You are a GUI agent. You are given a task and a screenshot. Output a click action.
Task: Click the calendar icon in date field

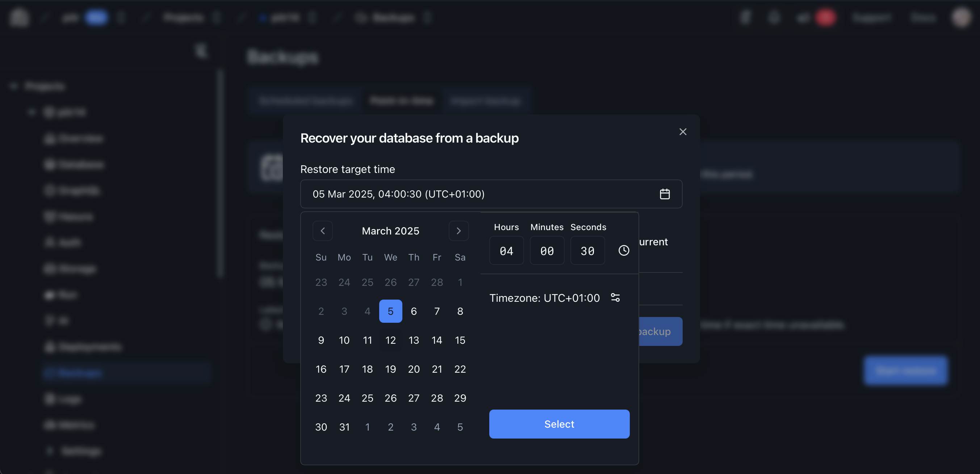click(x=664, y=194)
